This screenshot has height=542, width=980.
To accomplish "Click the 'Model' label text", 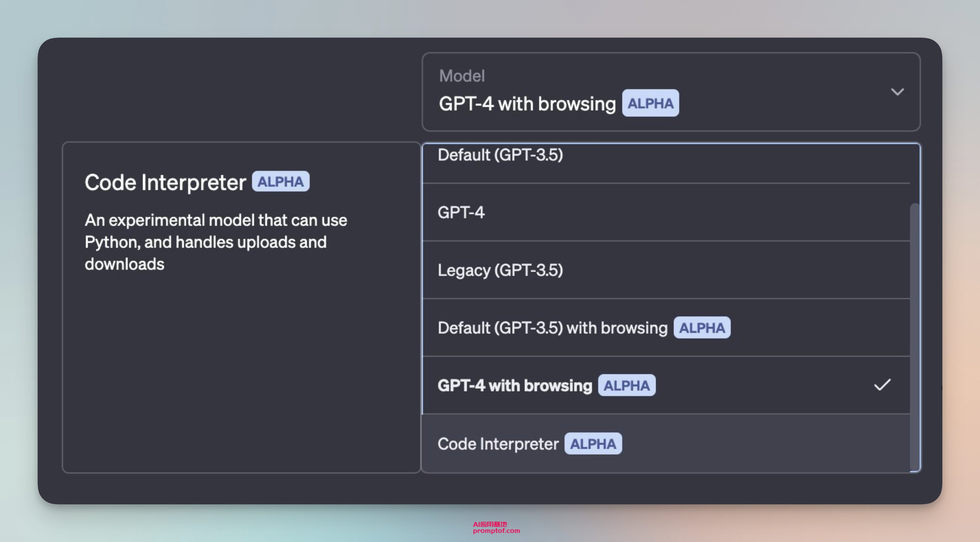I will point(462,76).
